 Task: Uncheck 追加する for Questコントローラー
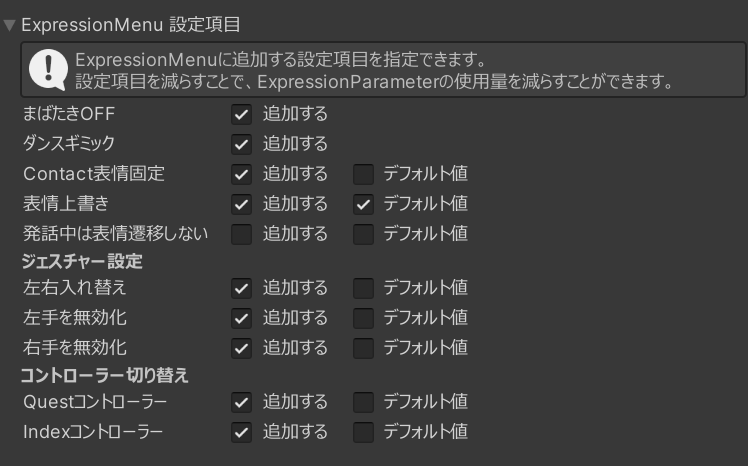[x=241, y=402]
